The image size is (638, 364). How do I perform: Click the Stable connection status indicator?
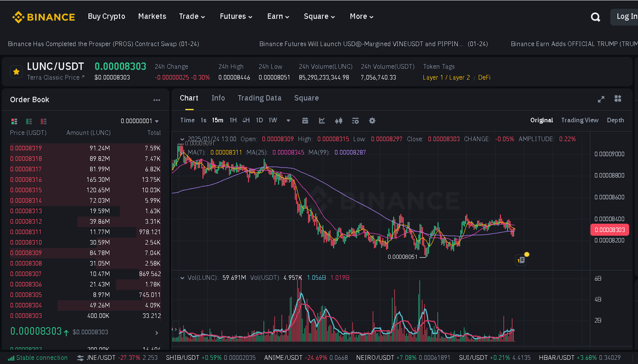click(38, 358)
